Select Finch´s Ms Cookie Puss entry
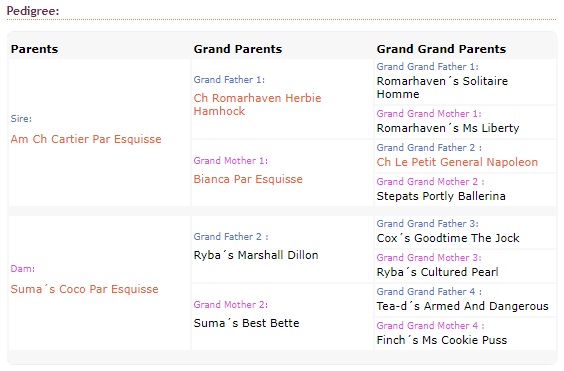This screenshot has height=371, width=564. pos(442,340)
